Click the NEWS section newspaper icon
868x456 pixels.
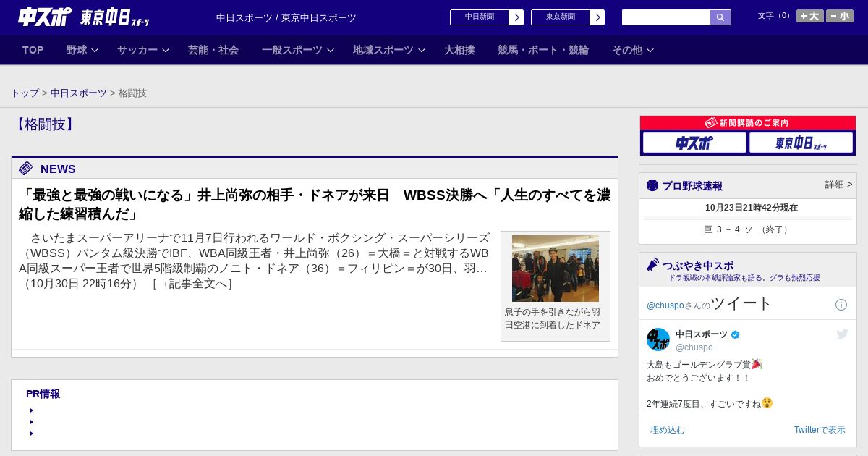click(x=26, y=169)
